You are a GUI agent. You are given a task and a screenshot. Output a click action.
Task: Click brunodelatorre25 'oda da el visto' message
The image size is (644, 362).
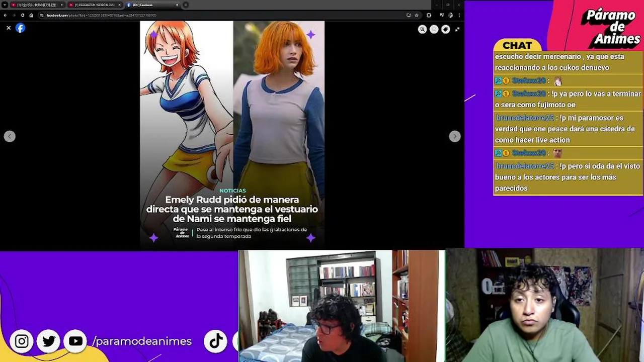568,177
